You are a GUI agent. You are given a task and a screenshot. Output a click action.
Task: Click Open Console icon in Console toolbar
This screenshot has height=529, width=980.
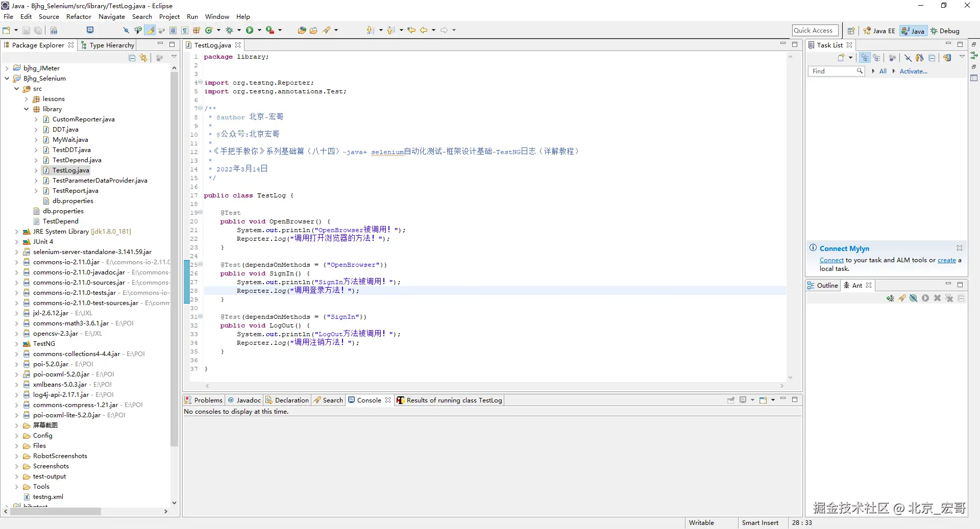coord(763,400)
